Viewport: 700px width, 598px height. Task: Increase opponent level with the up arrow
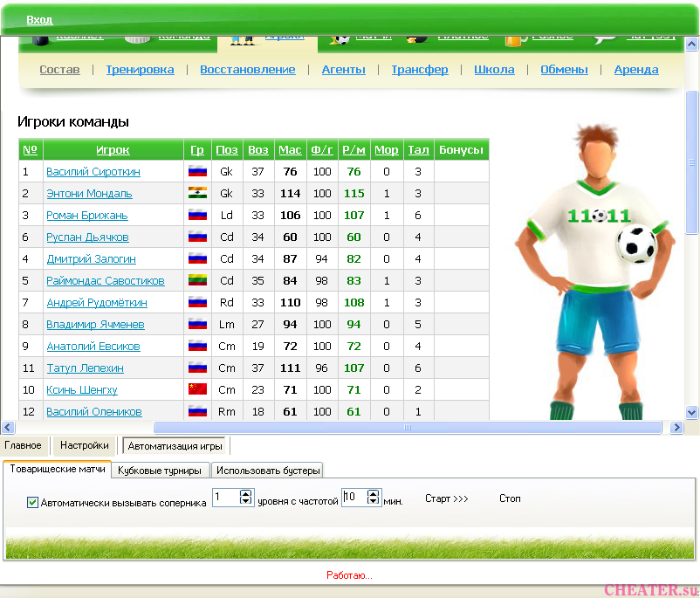tap(245, 493)
